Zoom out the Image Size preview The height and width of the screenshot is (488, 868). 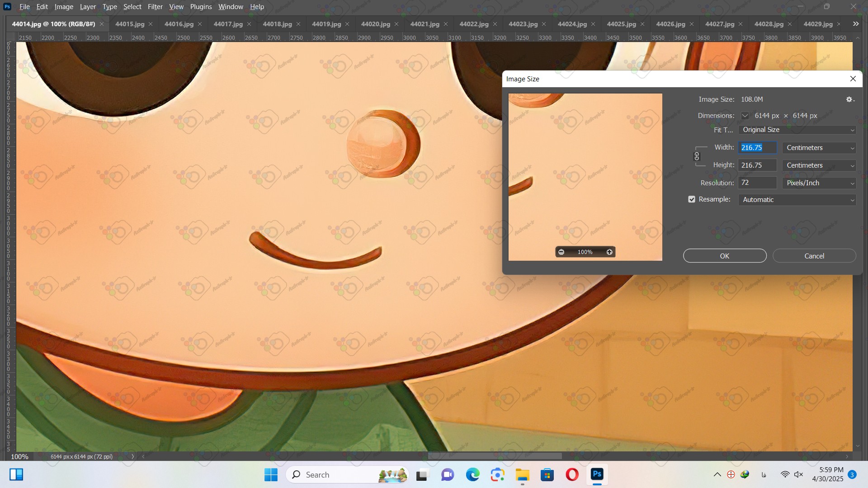pos(561,252)
